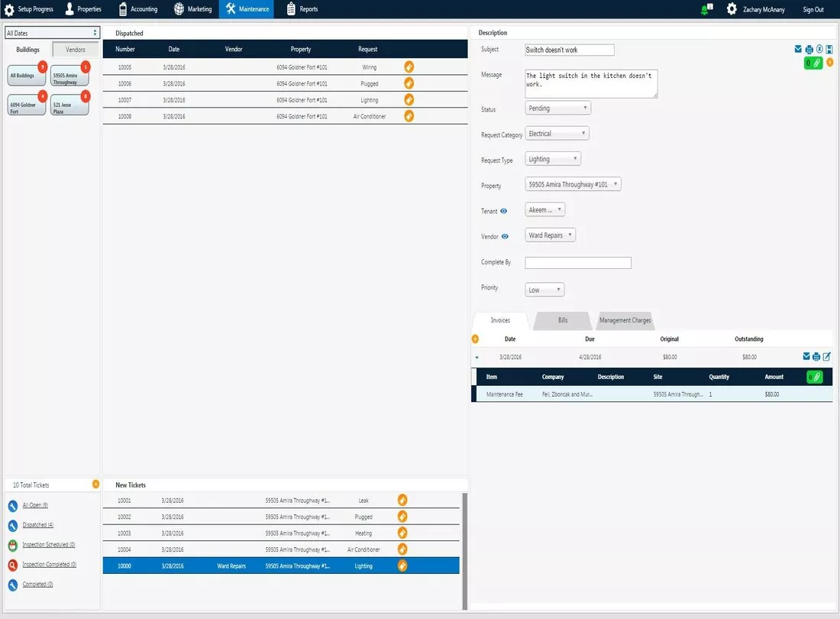The width and height of the screenshot is (840, 619).
Task: Open the Properties menu
Action: [83, 9]
